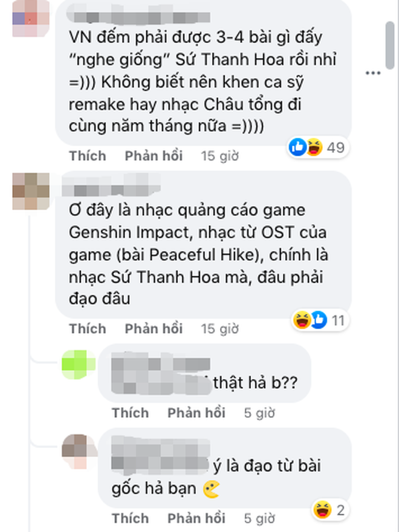The width and height of the screenshot is (399, 532).
Task: Click the vertical scrollbar thumb
Action: point(390,45)
